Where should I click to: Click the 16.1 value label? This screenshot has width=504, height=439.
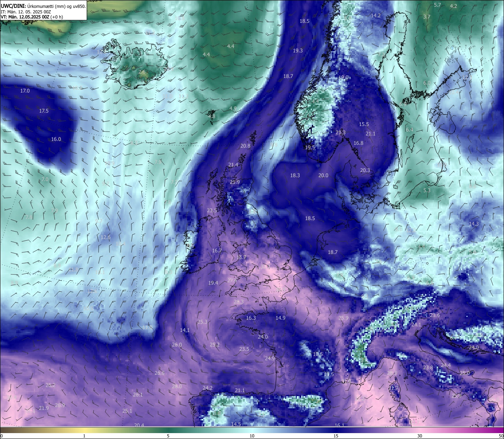tap(339, 426)
